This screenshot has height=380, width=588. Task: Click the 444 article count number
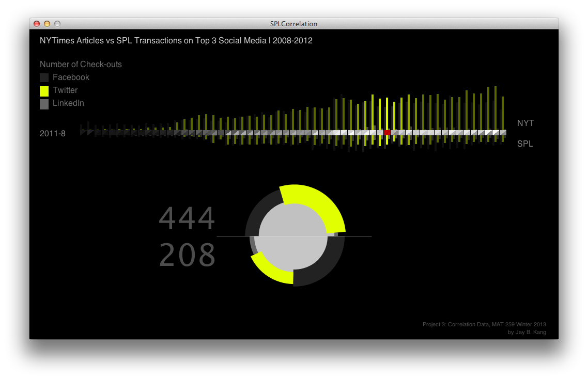[187, 219]
